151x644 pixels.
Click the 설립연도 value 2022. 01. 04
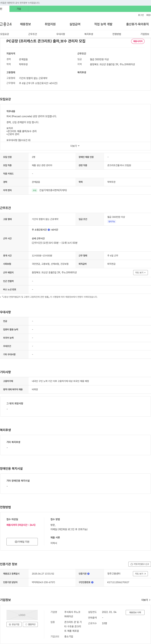[x=109, y=612]
